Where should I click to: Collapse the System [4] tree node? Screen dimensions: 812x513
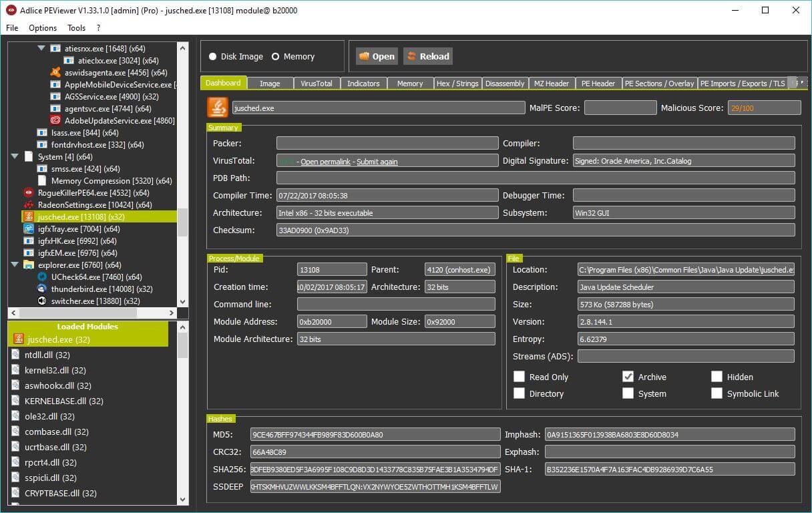[15, 157]
